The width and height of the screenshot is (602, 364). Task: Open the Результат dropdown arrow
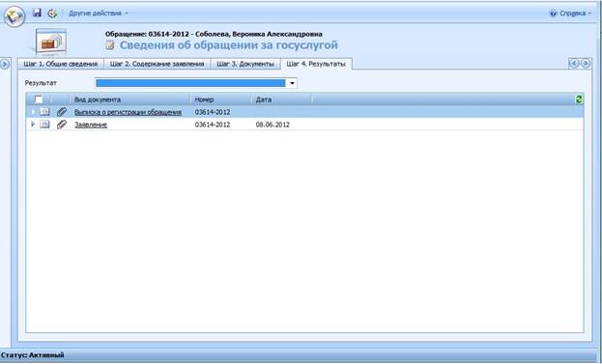292,83
